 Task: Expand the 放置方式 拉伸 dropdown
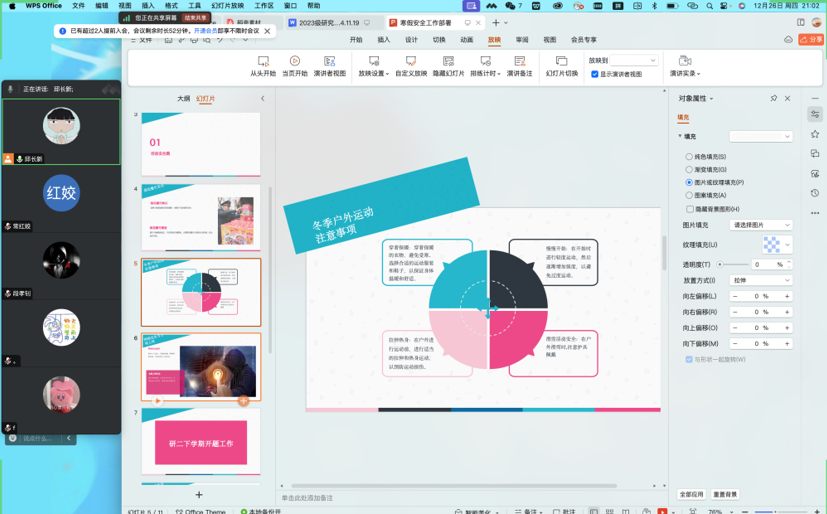coord(761,281)
